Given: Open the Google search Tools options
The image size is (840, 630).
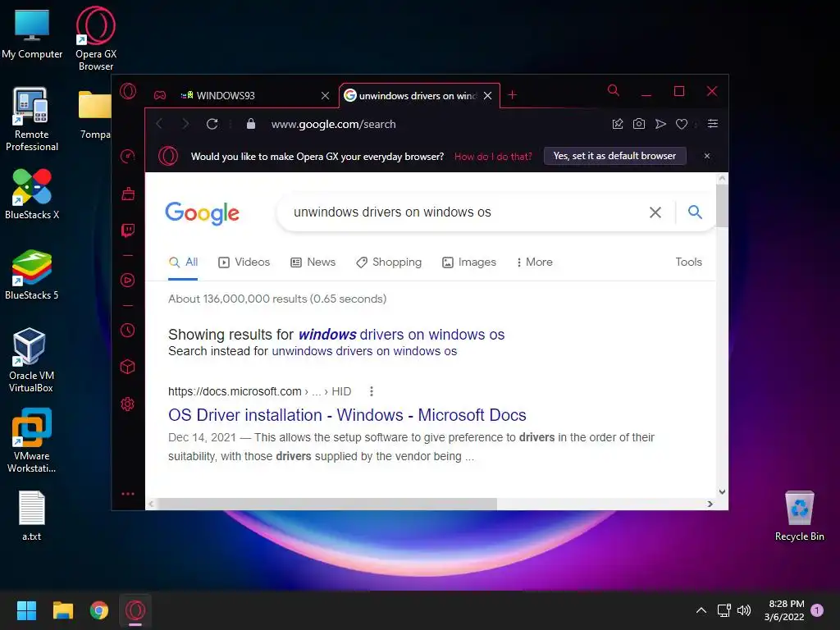Looking at the screenshot, I should (688, 262).
